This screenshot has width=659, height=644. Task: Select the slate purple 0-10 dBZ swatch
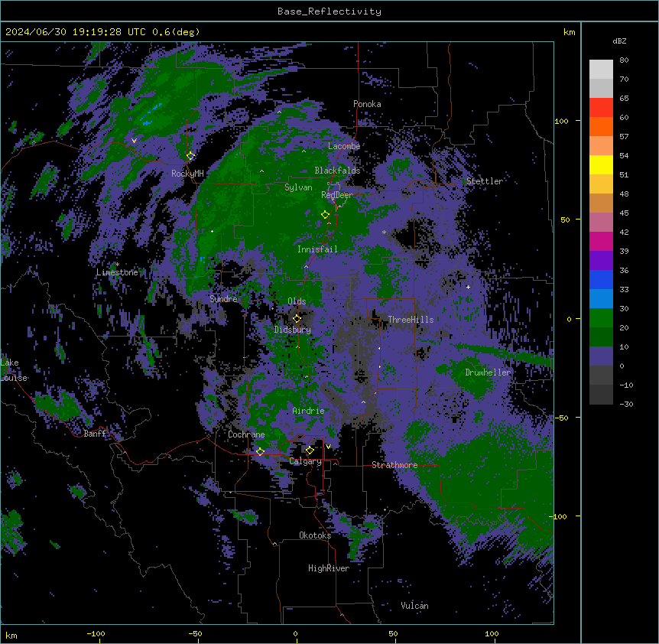(x=601, y=356)
